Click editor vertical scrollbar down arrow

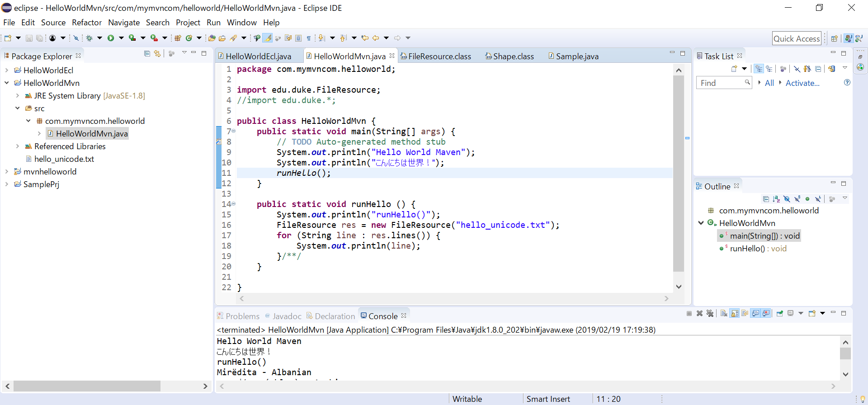pos(679,287)
